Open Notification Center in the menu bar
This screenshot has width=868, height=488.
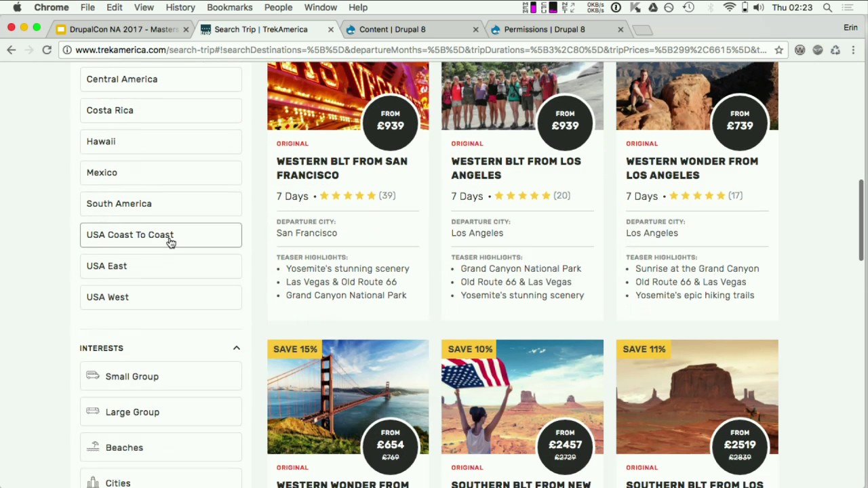pyautogui.click(x=848, y=7)
